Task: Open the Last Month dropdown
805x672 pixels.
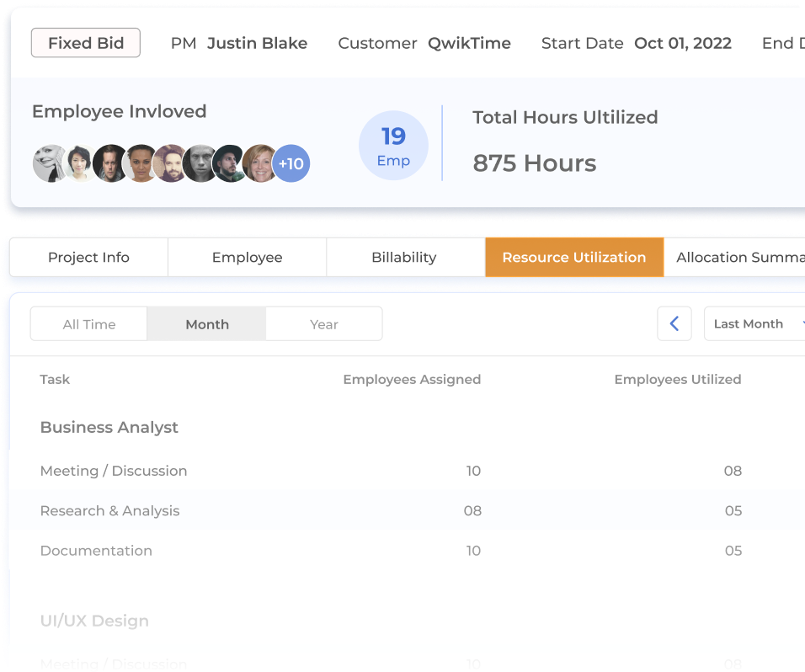Action: (754, 323)
